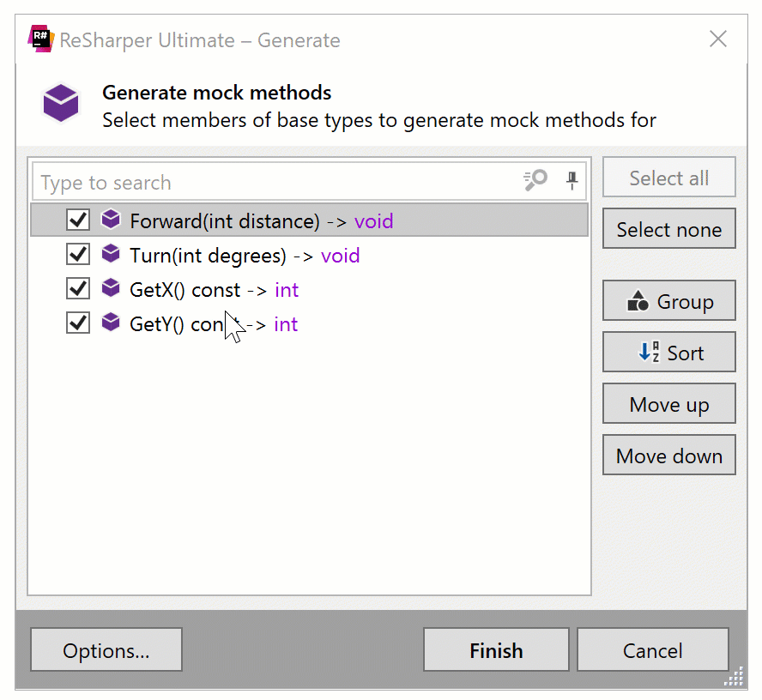The image size is (762, 700).
Task: Click the Group button
Action: [668, 301]
